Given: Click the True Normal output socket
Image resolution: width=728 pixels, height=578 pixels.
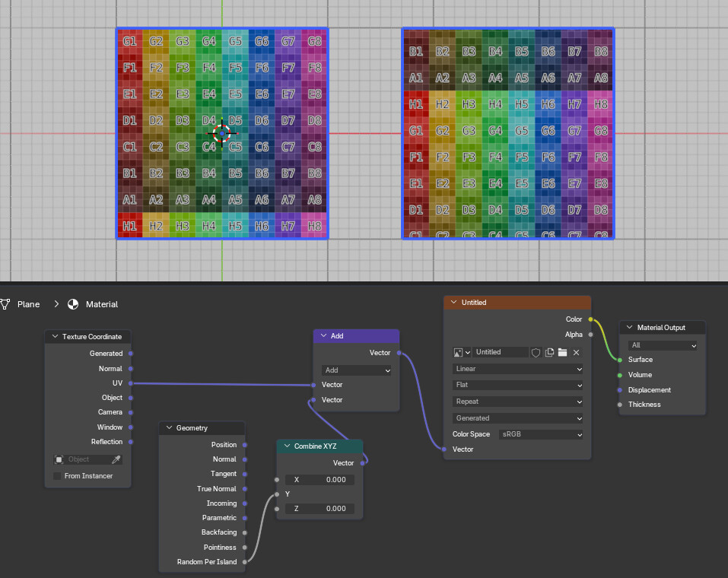Looking at the screenshot, I should (245, 489).
